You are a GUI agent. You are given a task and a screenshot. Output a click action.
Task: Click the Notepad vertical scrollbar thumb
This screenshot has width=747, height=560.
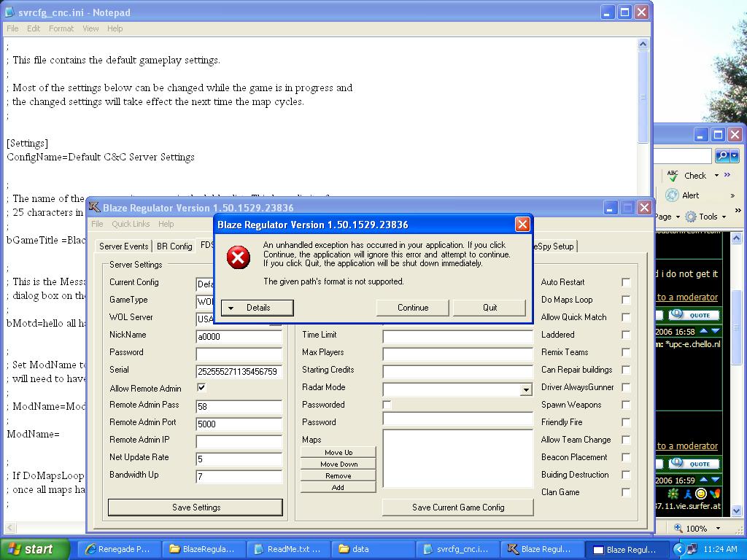point(643,96)
